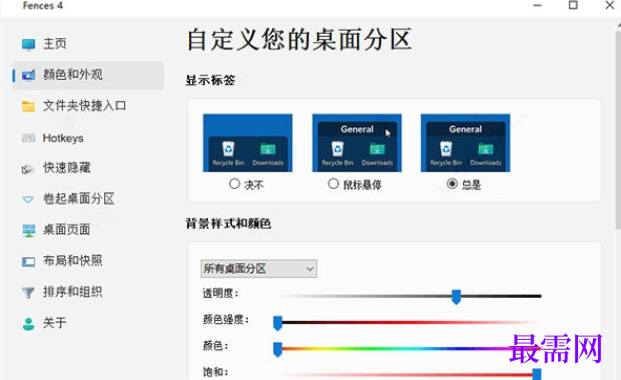The height and width of the screenshot is (380, 621).
Task: Close the Fences 4 window
Action: (610, 6)
